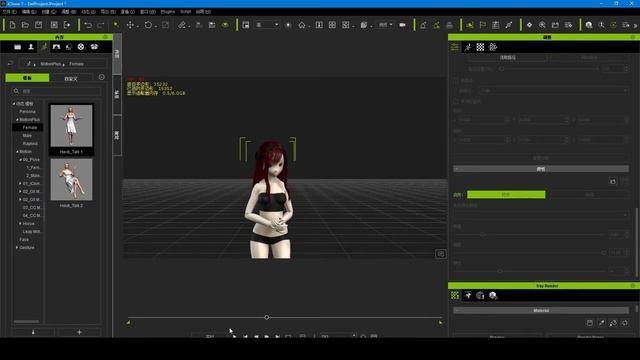Screen dimensions: 640x360
Task: Open the Edit menu
Action: 29,12
